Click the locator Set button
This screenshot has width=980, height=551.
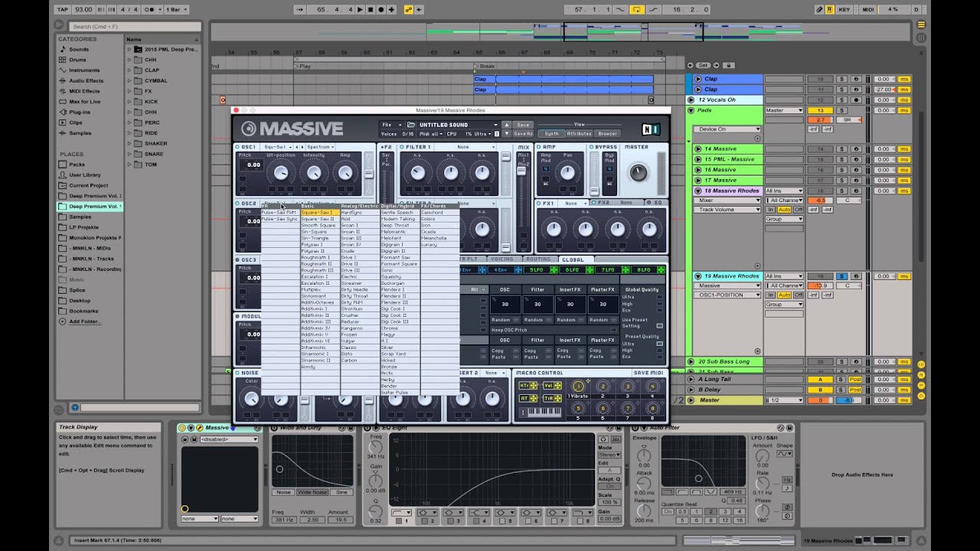pyautogui.click(x=704, y=65)
